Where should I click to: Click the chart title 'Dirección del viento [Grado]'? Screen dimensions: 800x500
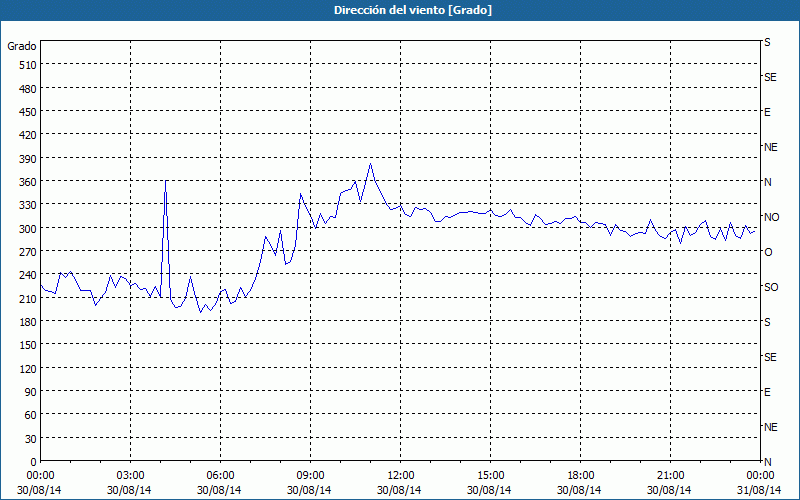pyautogui.click(x=413, y=10)
